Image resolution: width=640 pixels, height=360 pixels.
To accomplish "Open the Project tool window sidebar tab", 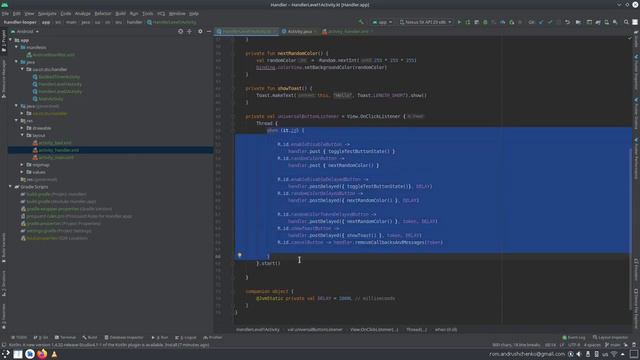I will click(x=4, y=41).
